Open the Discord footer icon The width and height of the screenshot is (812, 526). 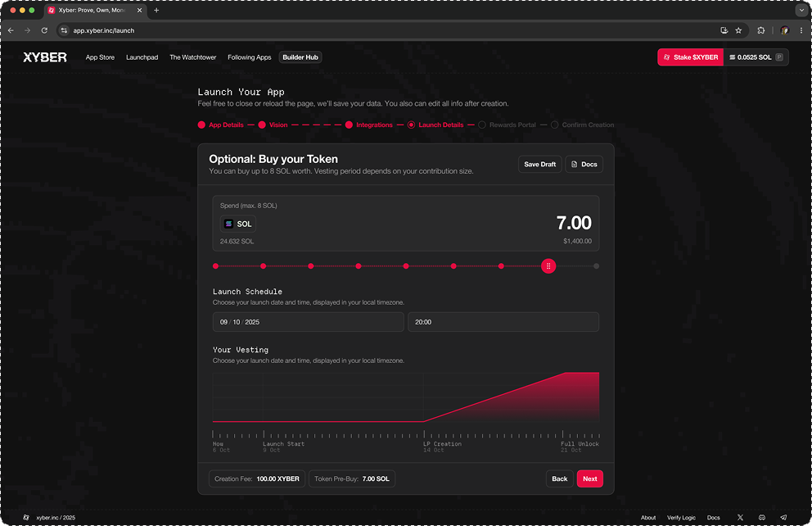(x=762, y=518)
